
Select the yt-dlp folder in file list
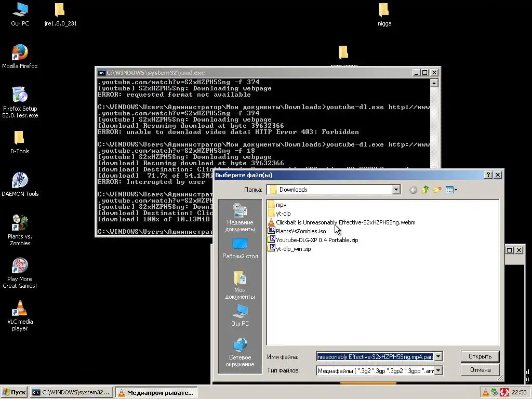point(279,214)
